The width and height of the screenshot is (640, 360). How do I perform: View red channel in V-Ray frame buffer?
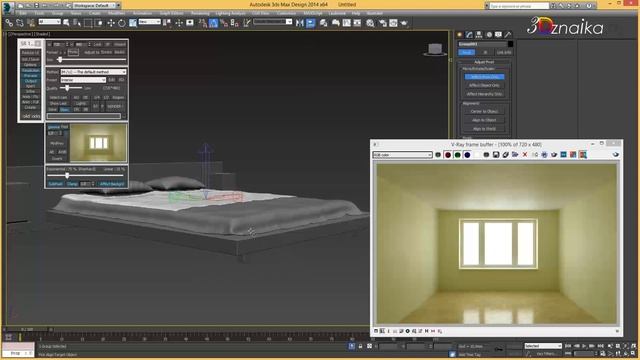click(448, 155)
